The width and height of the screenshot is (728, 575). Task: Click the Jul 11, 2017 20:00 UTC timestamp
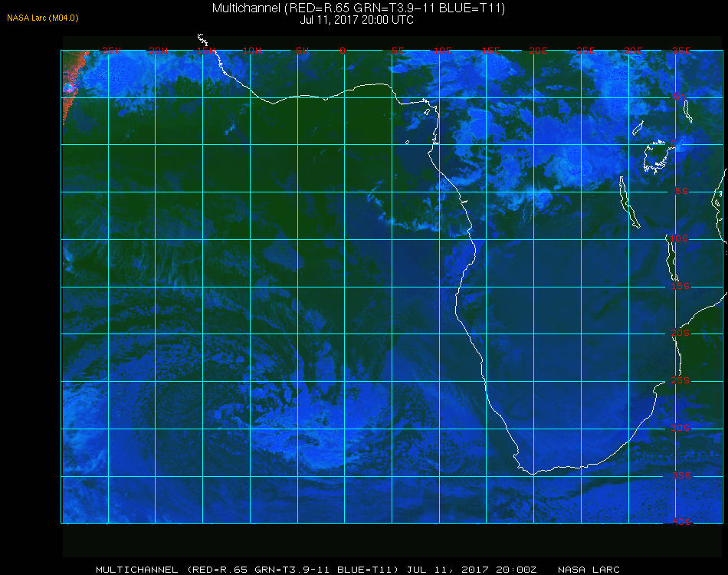tap(356, 20)
